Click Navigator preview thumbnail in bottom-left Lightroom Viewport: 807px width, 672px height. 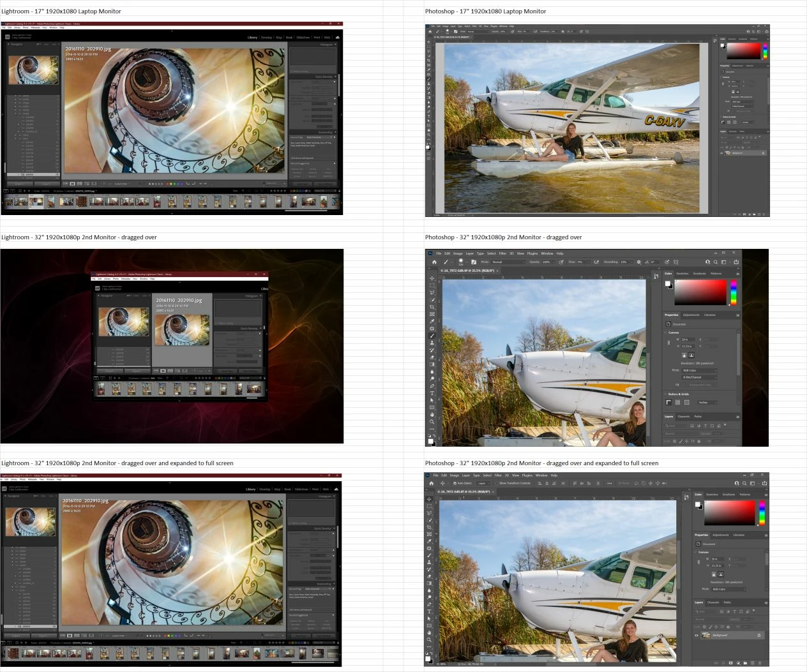coord(31,521)
